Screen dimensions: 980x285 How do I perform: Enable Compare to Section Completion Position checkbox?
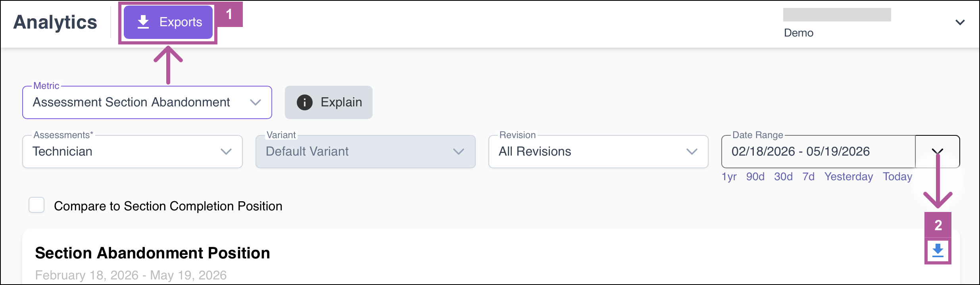click(x=37, y=205)
